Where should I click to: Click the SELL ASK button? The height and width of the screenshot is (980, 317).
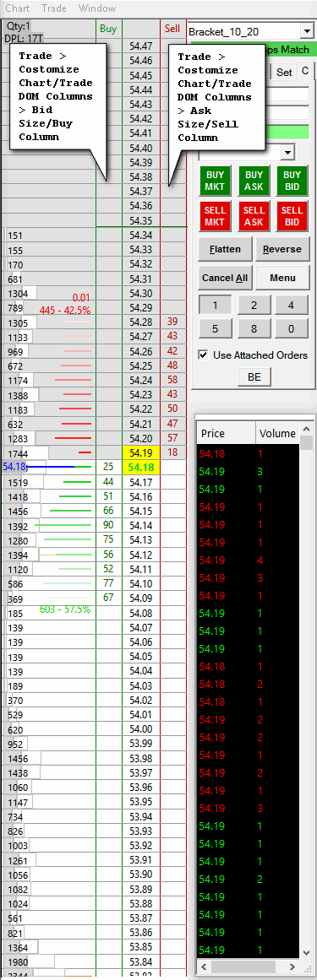click(x=254, y=216)
